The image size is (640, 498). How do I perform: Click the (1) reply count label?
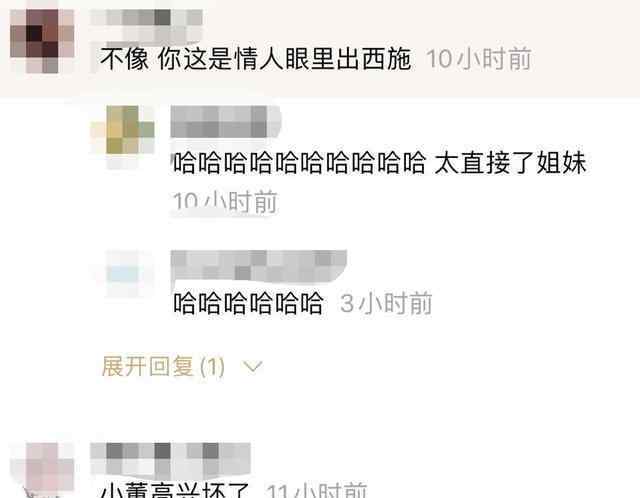(x=212, y=367)
